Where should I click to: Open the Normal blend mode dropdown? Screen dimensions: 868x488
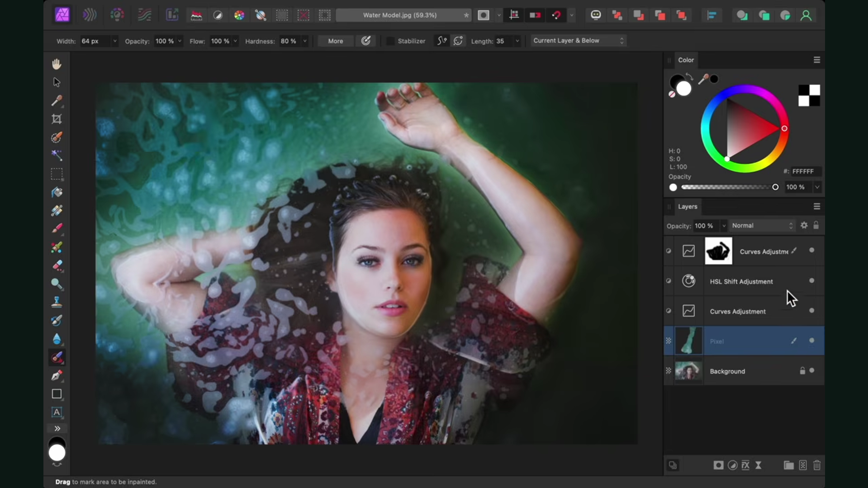point(762,225)
